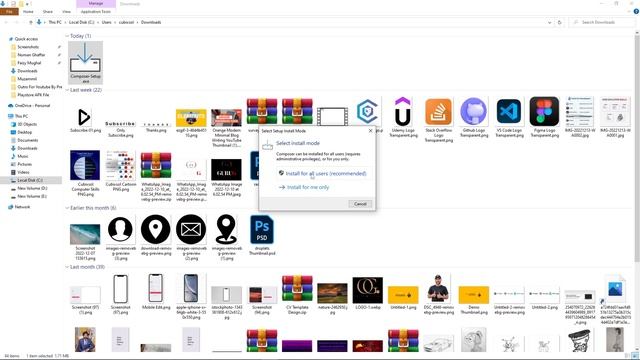Select the Thanks.png file
The image size is (640, 360).
156,127
